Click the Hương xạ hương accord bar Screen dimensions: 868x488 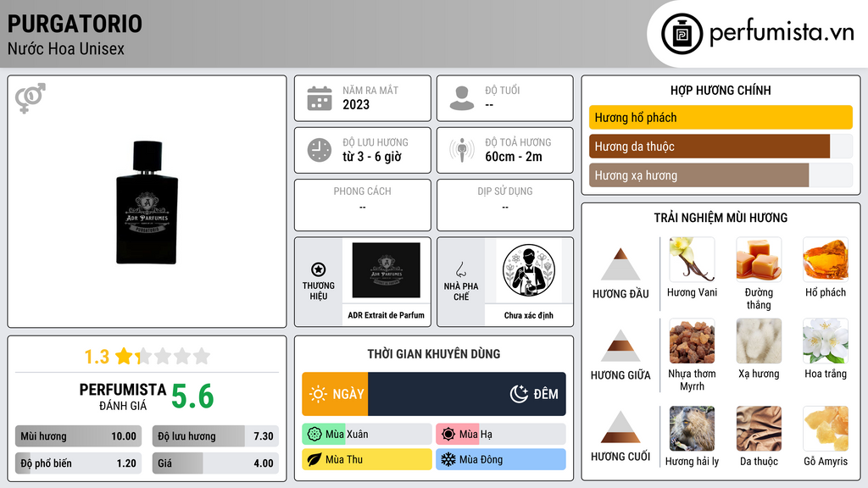click(x=721, y=175)
